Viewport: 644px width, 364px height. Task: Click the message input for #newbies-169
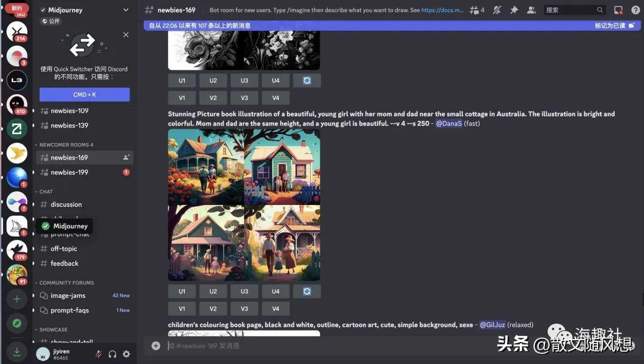[358, 346]
